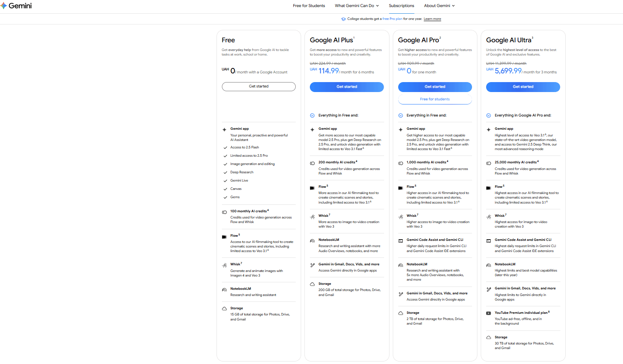
Task: Click the Storage cloud icon in Google AI Plus column
Action: (x=312, y=284)
